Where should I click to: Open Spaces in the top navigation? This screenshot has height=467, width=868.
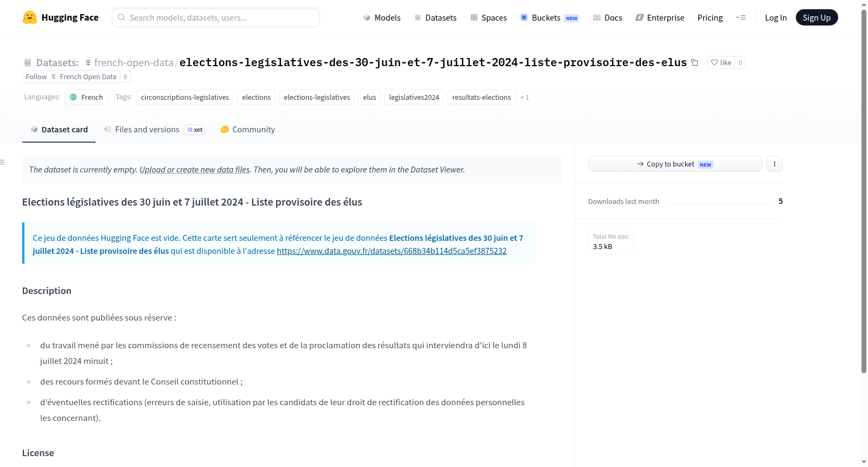pyautogui.click(x=489, y=17)
